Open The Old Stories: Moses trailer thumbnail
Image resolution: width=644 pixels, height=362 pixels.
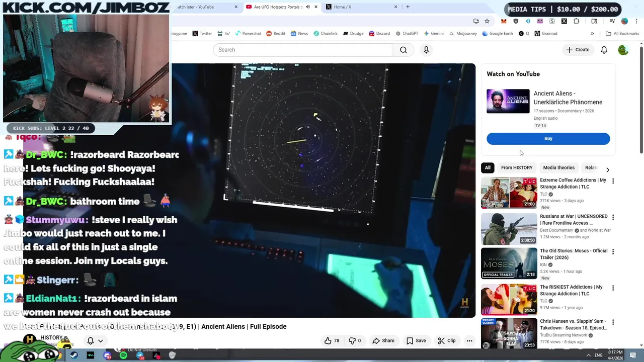509,263
